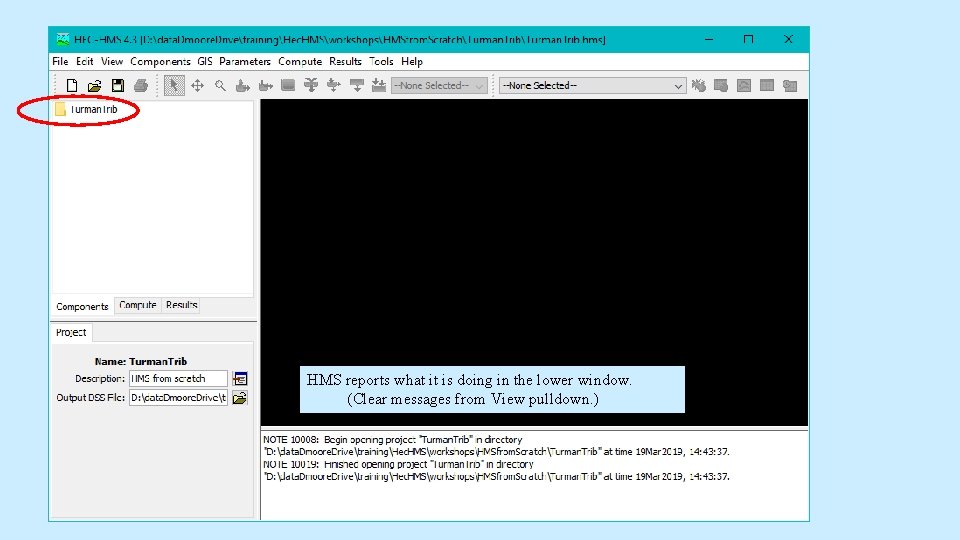The width and height of the screenshot is (960, 540).
Task: Select the Reach Creation tool
Action: coord(265,86)
